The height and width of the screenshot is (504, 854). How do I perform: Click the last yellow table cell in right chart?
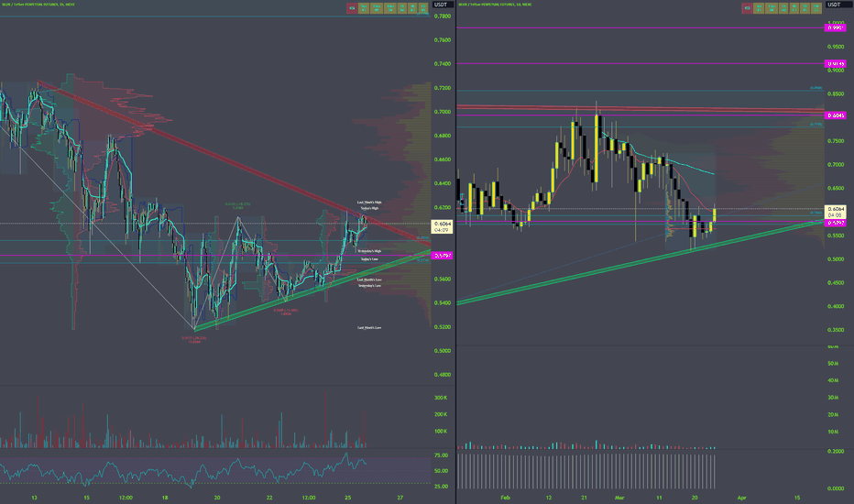(816, 8)
